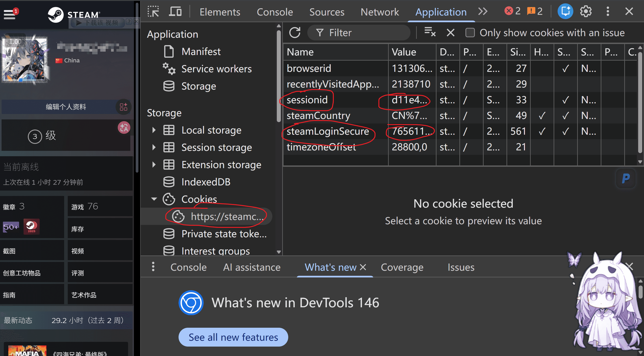The height and width of the screenshot is (356, 644).
Task: Expand Session storage tree item
Action: (154, 147)
